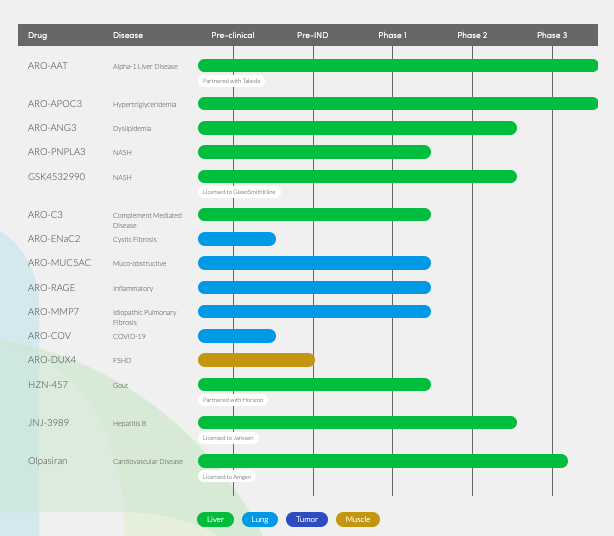The image size is (614, 536).
Task: Open the GSK4532990 drug name
Action: pos(56,177)
